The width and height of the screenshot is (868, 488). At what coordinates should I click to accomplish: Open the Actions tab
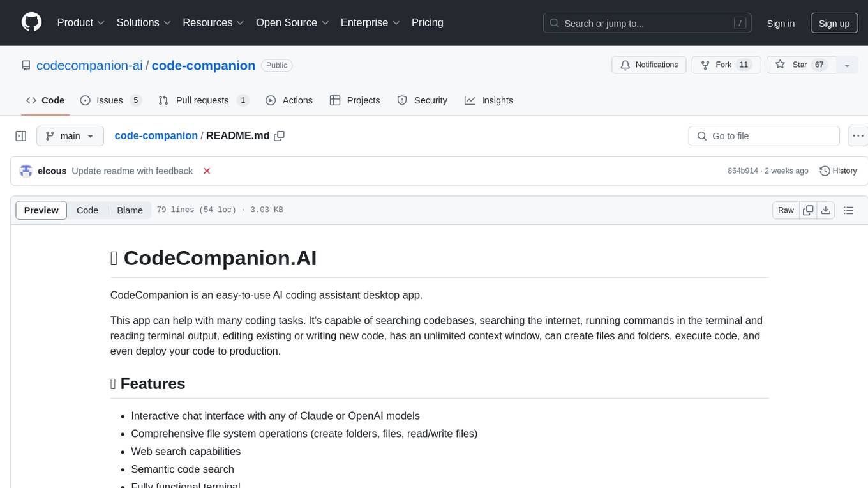289,100
